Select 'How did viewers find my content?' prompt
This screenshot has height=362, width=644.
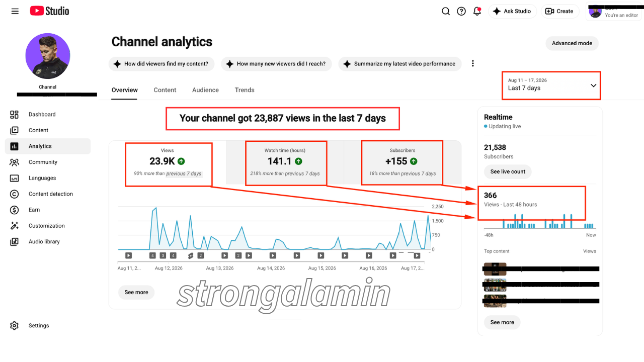162,64
